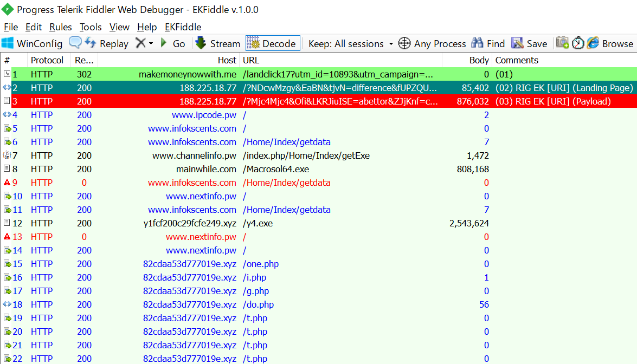The height and width of the screenshot is (364, 637).
Task: Click the Replay arrows icon
Action: click(x=91, y=43)
